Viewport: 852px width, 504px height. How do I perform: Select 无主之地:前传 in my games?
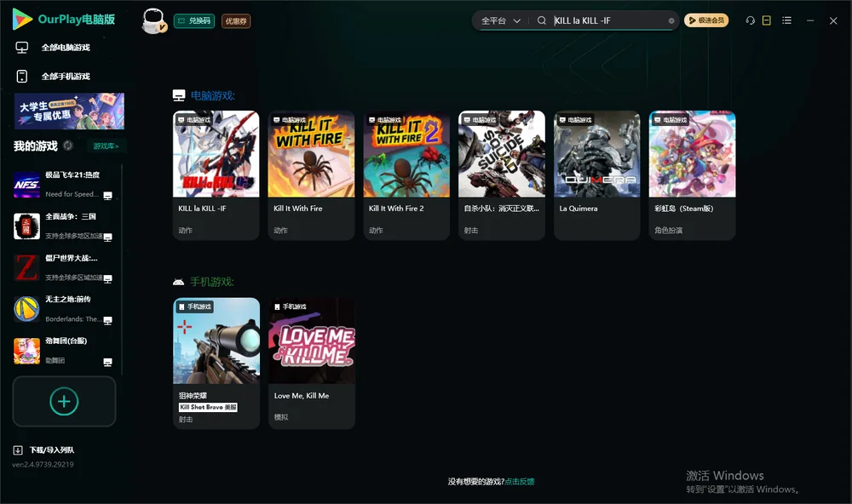(x=64, y=309)
